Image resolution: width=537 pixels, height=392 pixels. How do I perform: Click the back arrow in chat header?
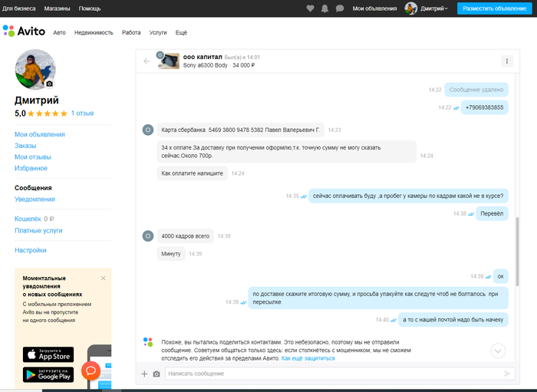[x=147, y=61]
